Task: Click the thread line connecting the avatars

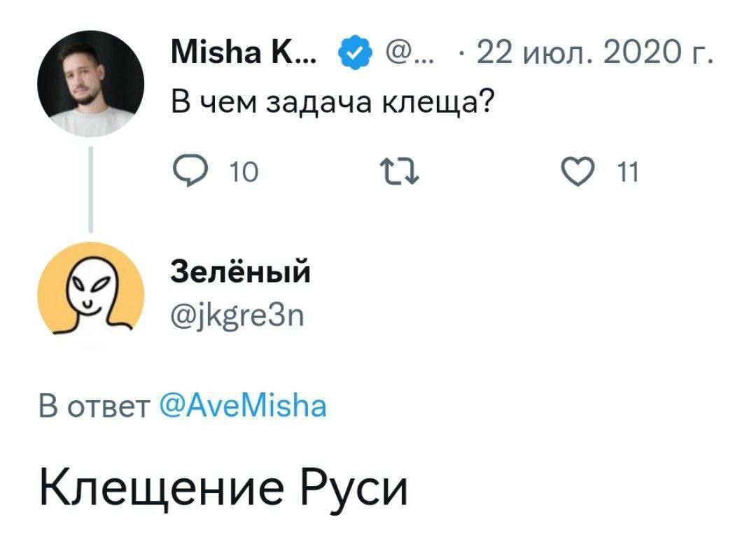Action: [x=91, y=187]
